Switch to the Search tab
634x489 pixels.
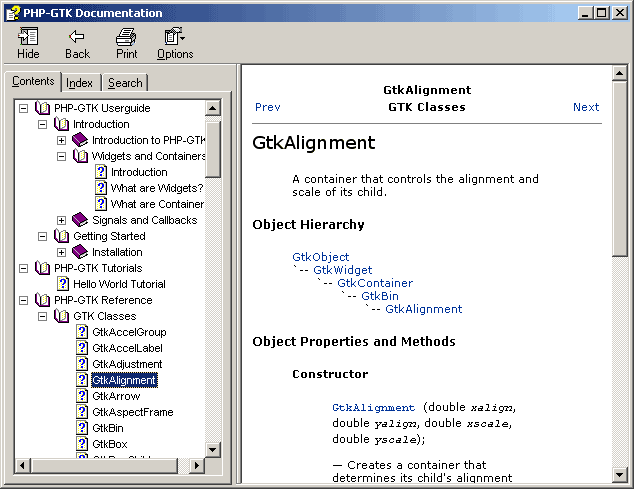(x=125, y=83)
